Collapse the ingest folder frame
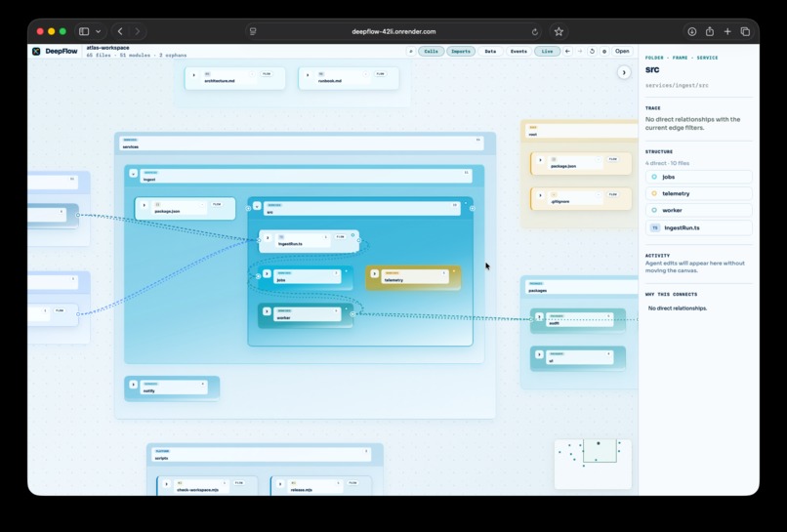Viewport: 787px width, 532px height. (133, 173)
